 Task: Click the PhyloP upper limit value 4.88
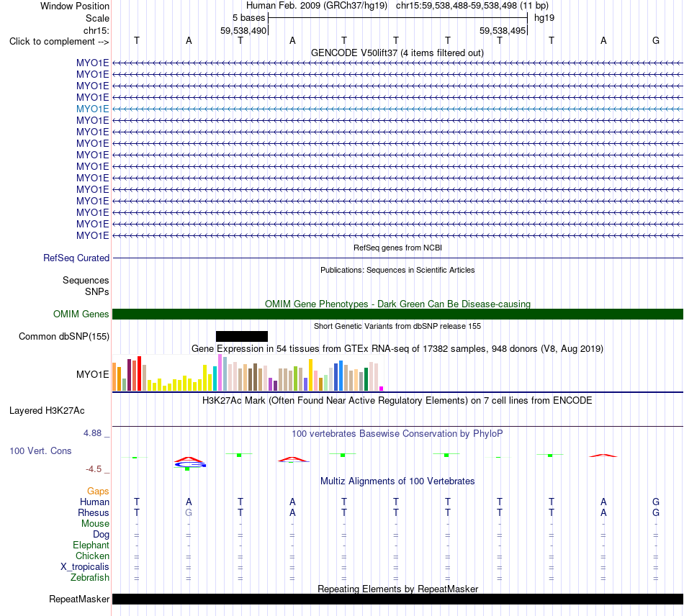point(92,433)
